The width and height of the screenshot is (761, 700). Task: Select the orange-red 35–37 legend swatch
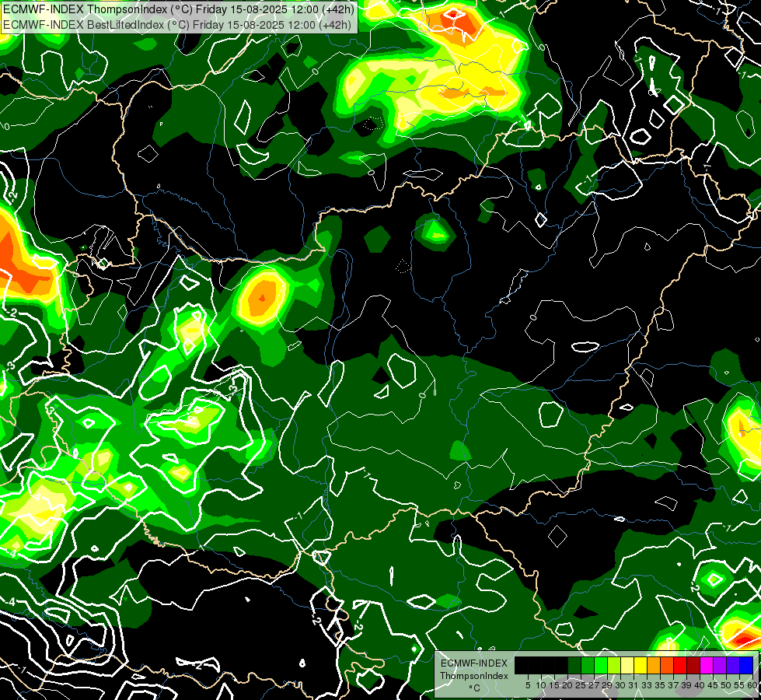[x=667, y=665]
